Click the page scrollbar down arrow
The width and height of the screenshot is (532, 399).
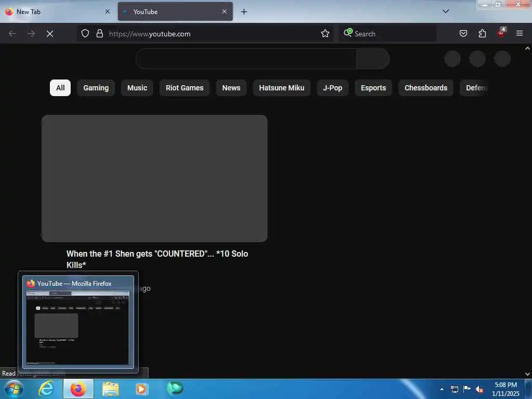pos(528,374)
